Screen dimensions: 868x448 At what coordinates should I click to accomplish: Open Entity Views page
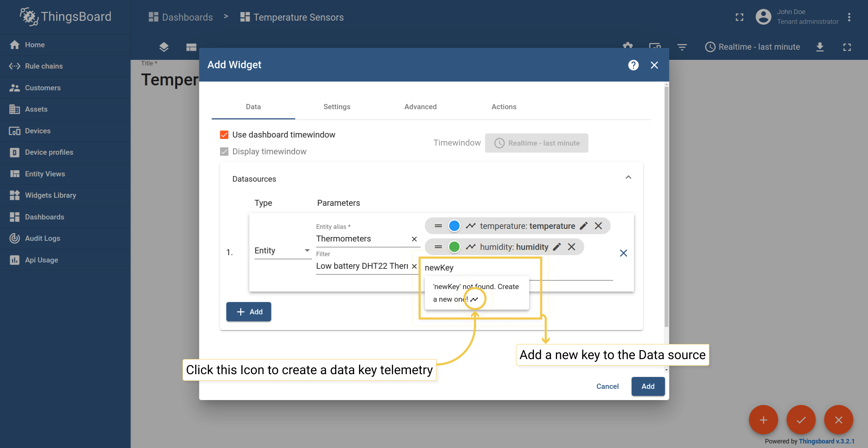(65, 174)
